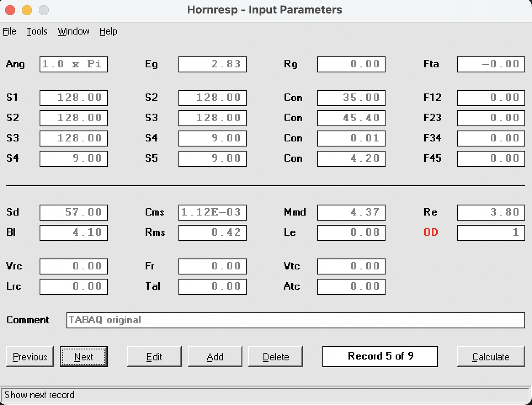Click the Mmd field showing 4.37
The image size is (532, 405).
click(351, 213)
